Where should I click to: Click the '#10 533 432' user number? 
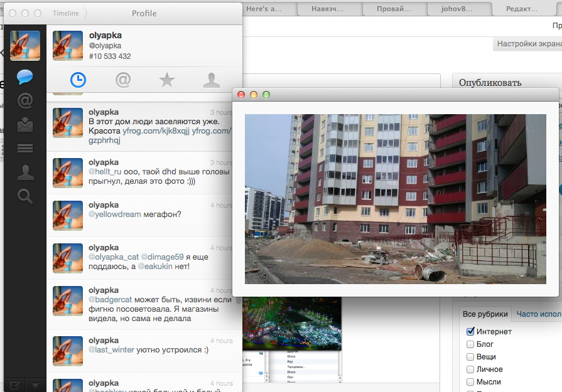[110, 56]
